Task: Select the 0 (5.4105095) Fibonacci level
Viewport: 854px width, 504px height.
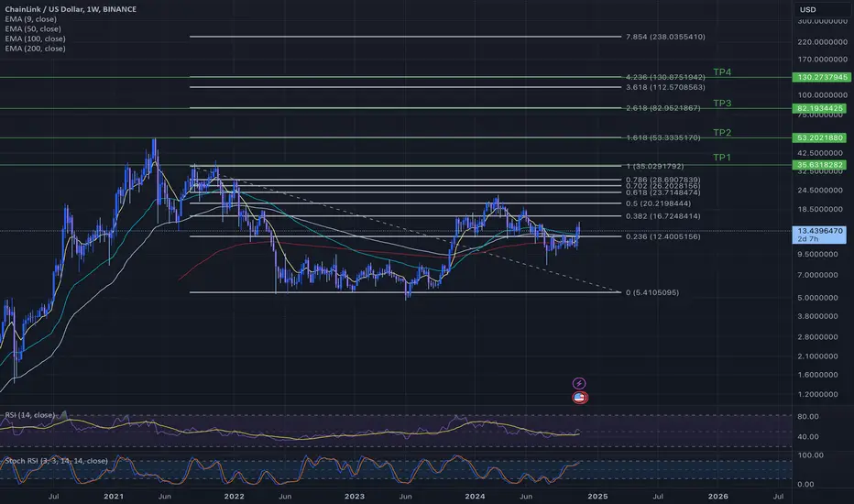Action: click(651, 292)
